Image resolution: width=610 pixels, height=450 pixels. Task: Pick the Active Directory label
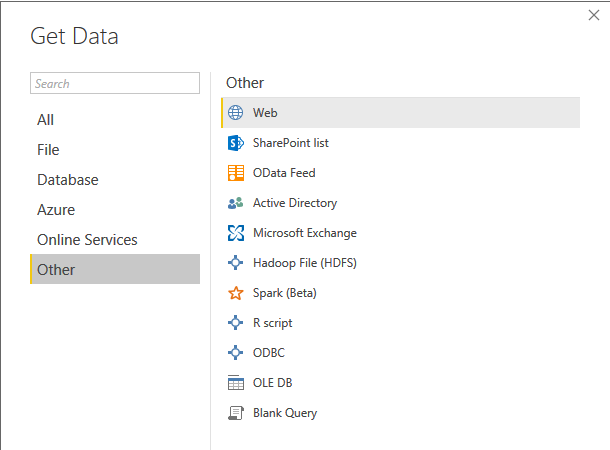click(295, 203)
